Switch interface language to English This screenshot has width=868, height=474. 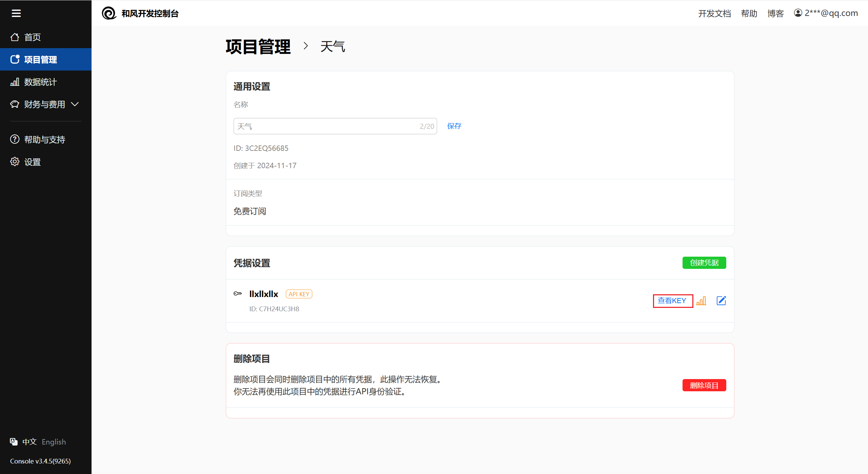coord(54,441)
